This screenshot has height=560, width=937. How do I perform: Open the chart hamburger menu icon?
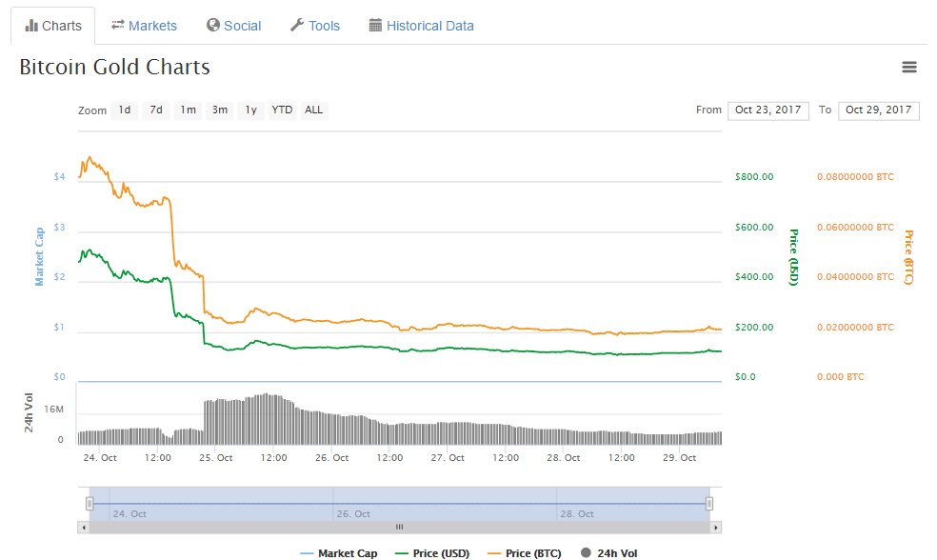pyautogui.click(x=909, y=67)
